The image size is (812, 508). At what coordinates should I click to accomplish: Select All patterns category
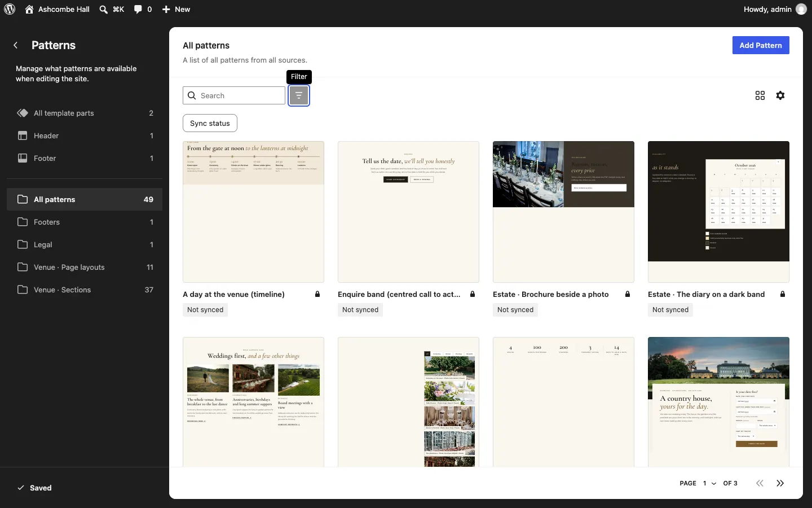[85, 199]
